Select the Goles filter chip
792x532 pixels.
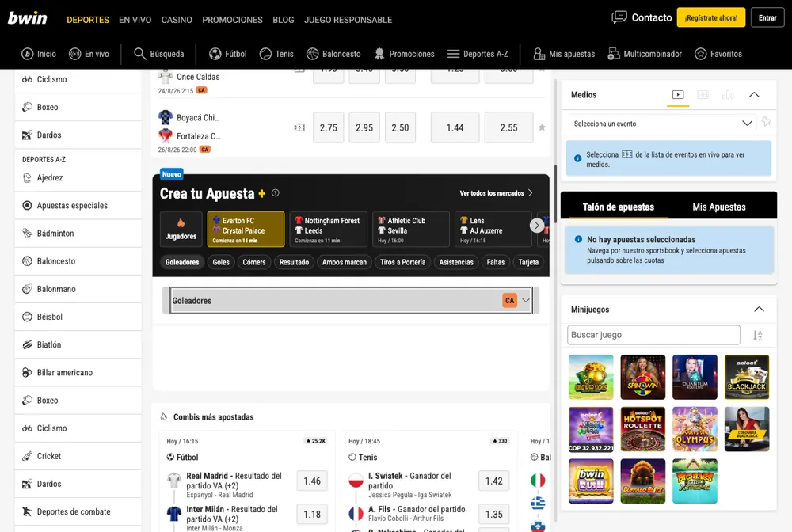(x=221, y=262)
